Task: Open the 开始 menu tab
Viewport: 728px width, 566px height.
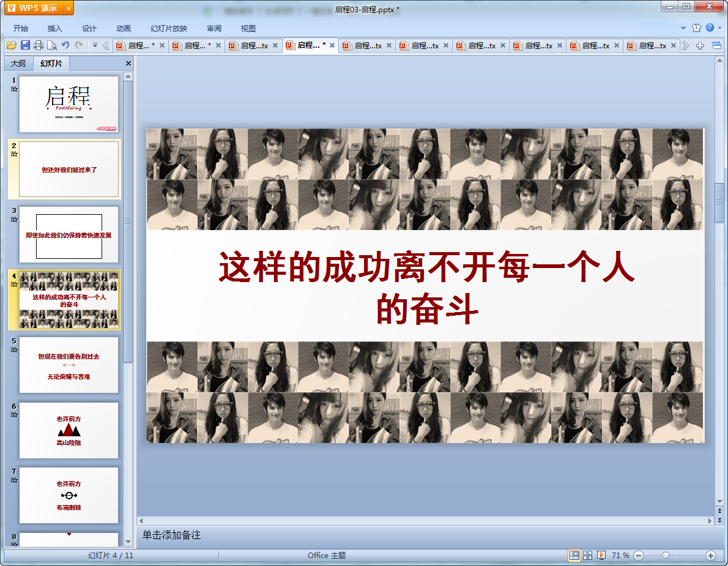Action: tap(20, 28)
